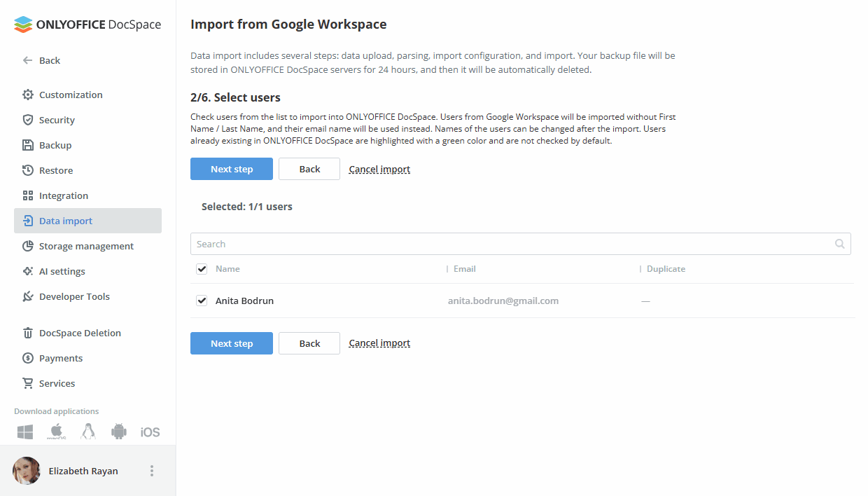Screen dimensions: 868x496
Task: Open the Backup section icon
Action: coord(28,144)
